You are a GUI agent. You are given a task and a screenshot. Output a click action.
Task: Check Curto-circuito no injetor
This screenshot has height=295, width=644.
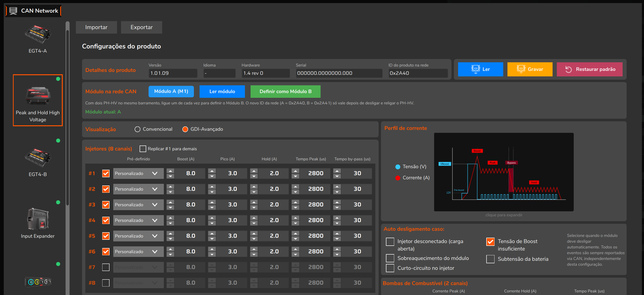tap(390, 268)
